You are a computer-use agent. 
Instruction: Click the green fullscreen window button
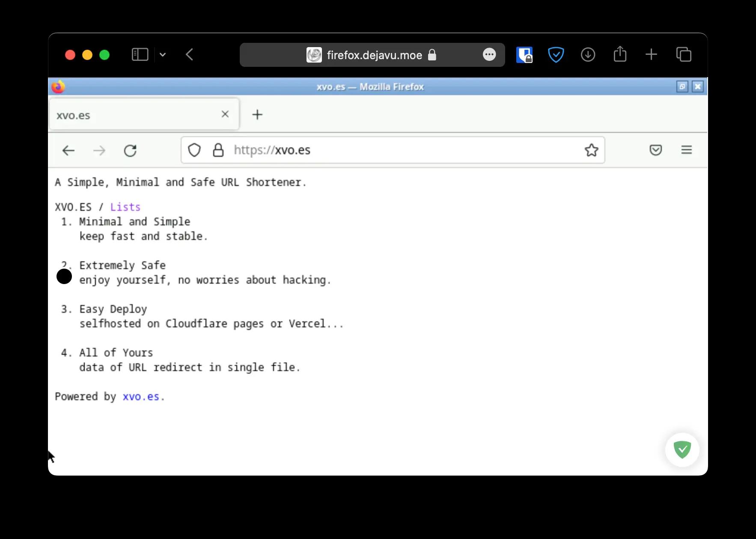point(104,55)
